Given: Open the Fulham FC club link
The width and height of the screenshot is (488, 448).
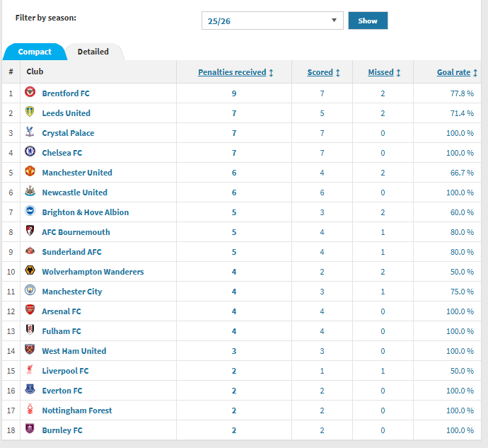Looking at the screenshot, I should (x=62, y=331).
